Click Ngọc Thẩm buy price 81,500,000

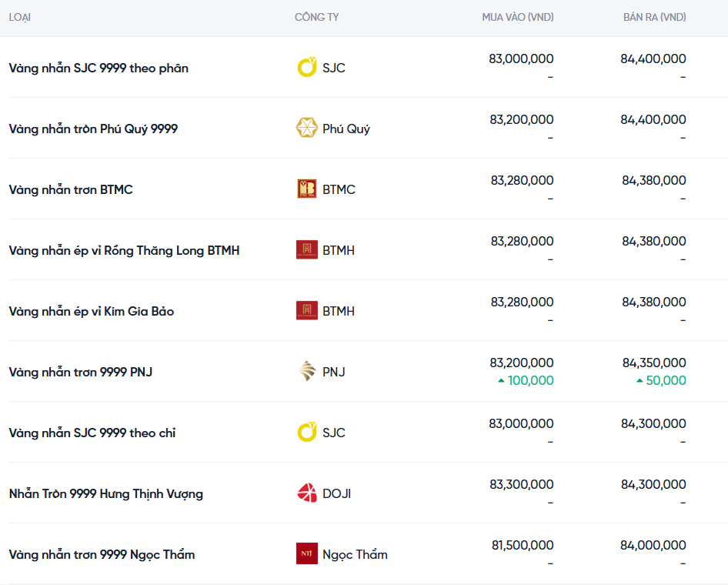tap(523, 545)
